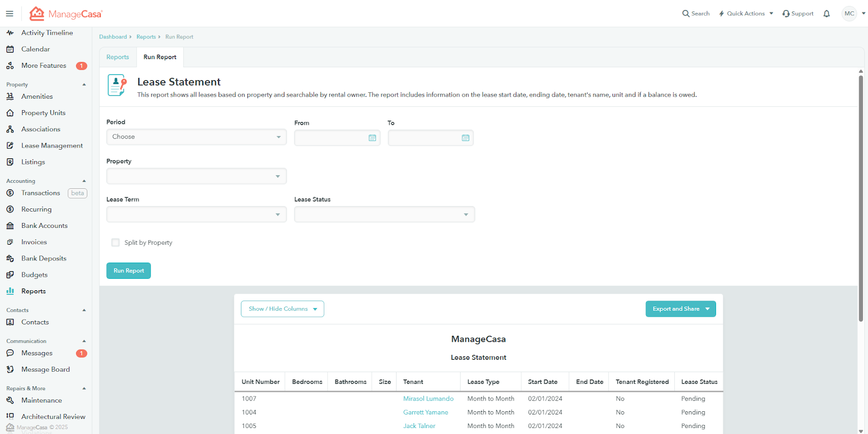The width and height of the screenshot is (868, 434).
Task: Click the Associations icon
Action: [10, 129]
